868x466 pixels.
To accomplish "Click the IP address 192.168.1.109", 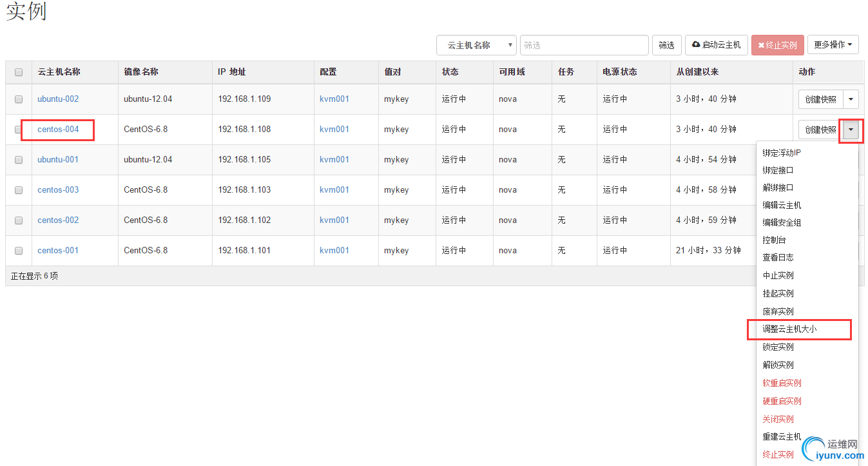I will coord(244,99).
